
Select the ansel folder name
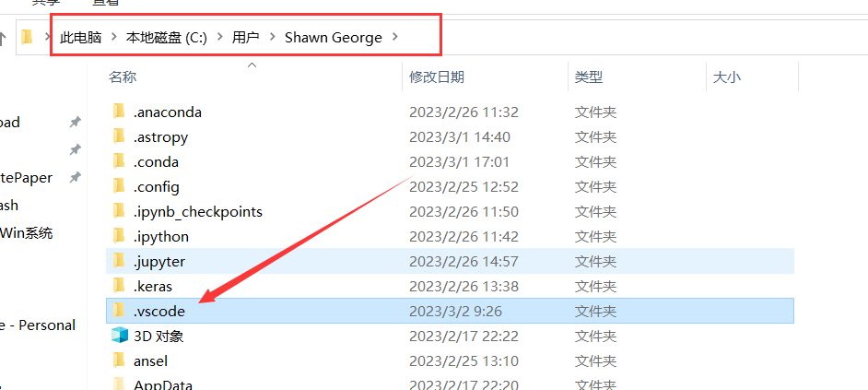pos(150,361)
